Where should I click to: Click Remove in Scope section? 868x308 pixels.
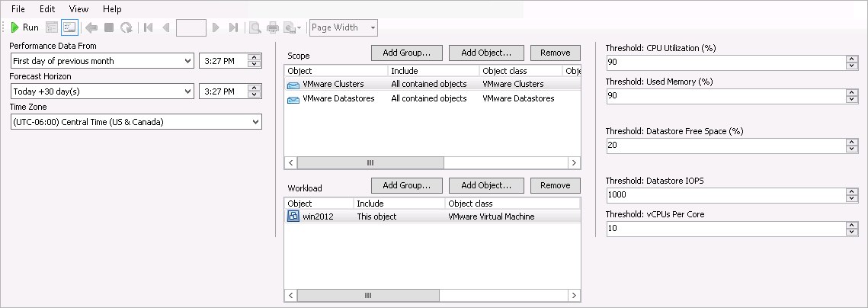[556, 53]
